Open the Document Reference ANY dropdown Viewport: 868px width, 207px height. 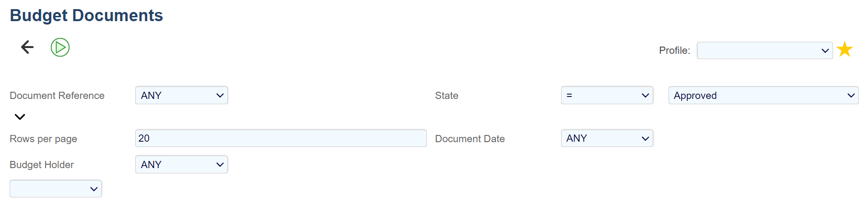pyautogui.click(x=181, y=96)
